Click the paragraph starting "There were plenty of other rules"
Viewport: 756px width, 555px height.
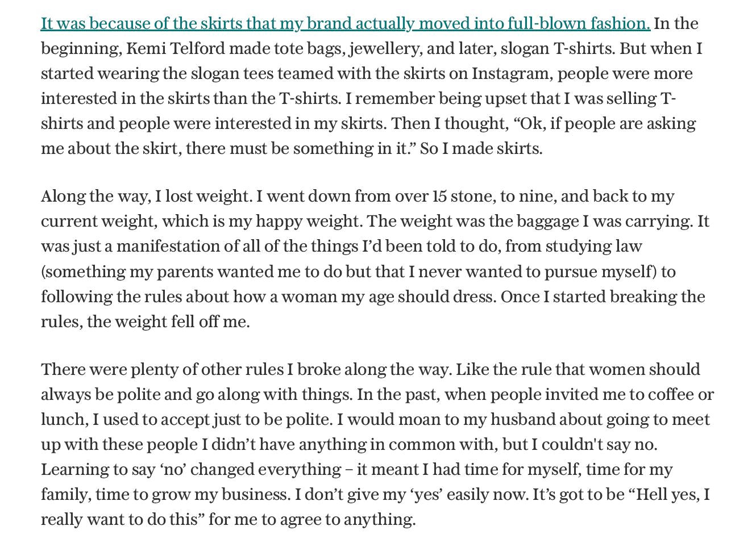point(377,444)
